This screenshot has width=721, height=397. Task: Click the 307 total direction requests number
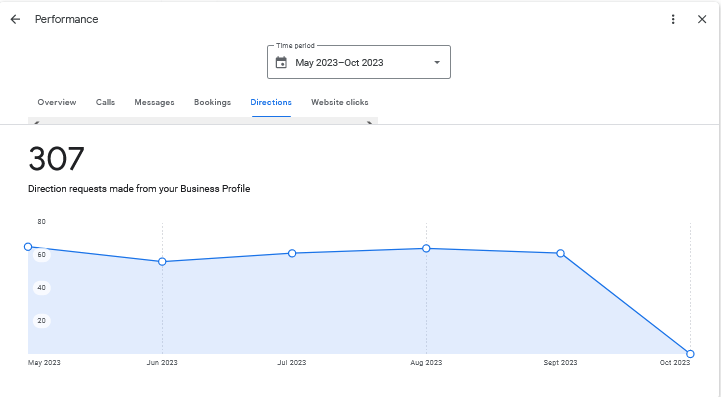pyautogui.click(x=57, y=159)
